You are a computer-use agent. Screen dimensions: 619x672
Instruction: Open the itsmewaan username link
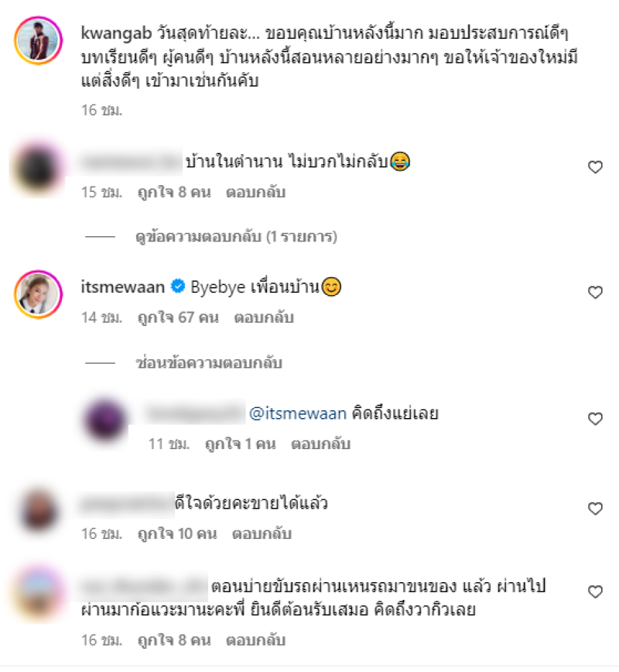122,286
